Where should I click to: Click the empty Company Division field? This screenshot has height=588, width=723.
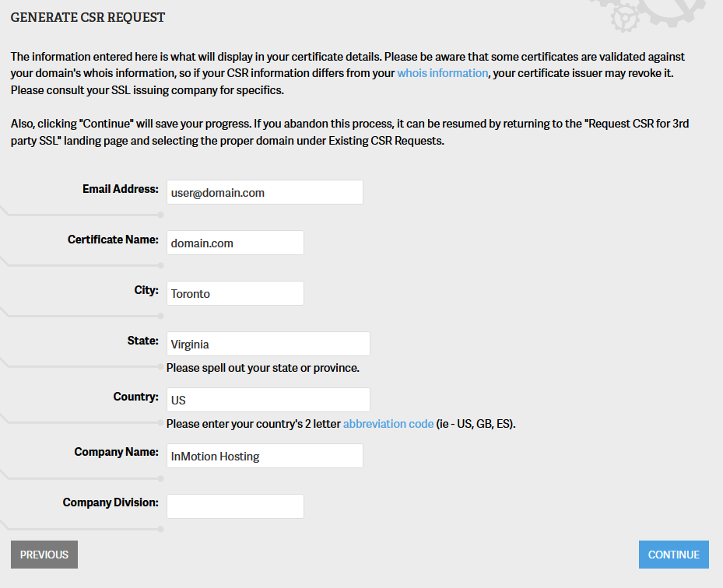[x=235, y=506]
